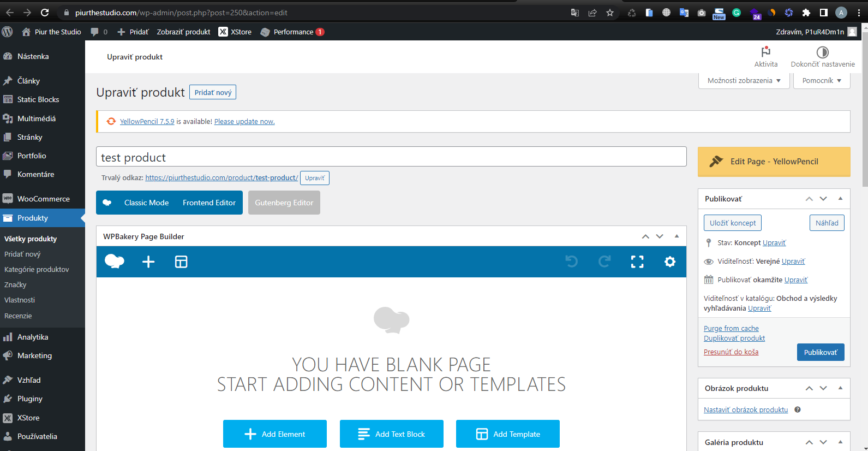Preview product with Náhľad button
This screenshot has width=868, height=451.
(827, 223)
